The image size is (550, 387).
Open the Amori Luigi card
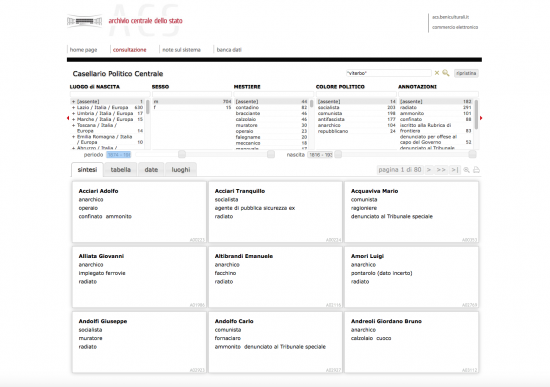click(x=411, y=277)
